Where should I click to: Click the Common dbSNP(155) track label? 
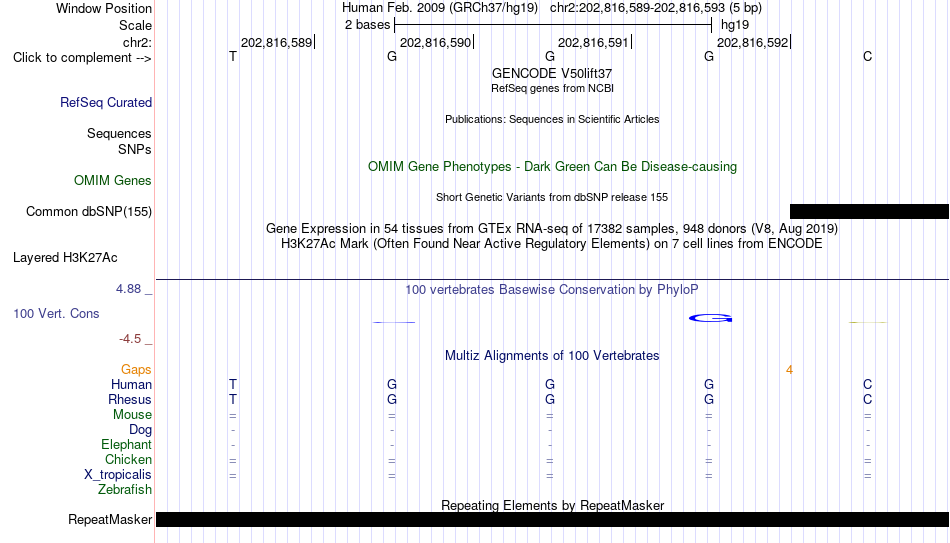[x=89, y=212]
